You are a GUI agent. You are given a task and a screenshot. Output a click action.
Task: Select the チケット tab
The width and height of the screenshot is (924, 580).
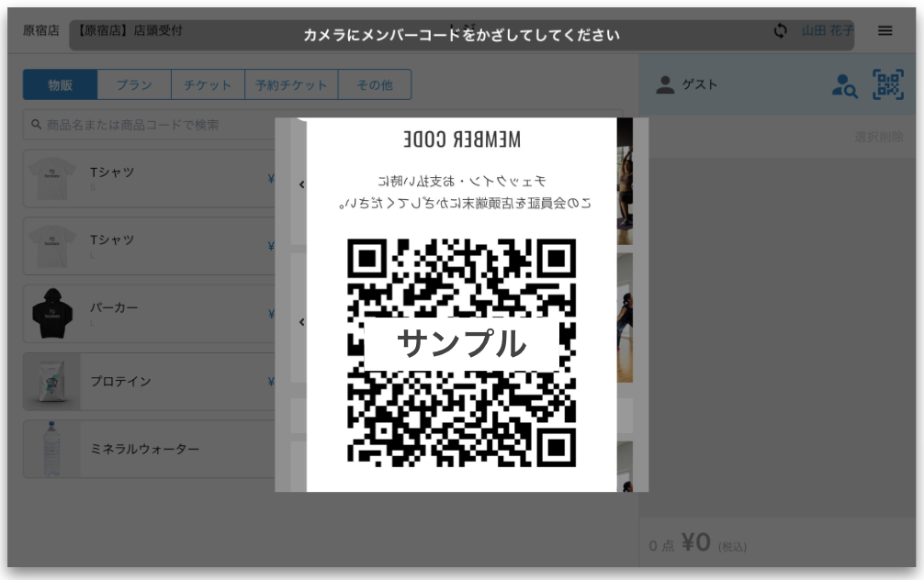coord(208,85)
